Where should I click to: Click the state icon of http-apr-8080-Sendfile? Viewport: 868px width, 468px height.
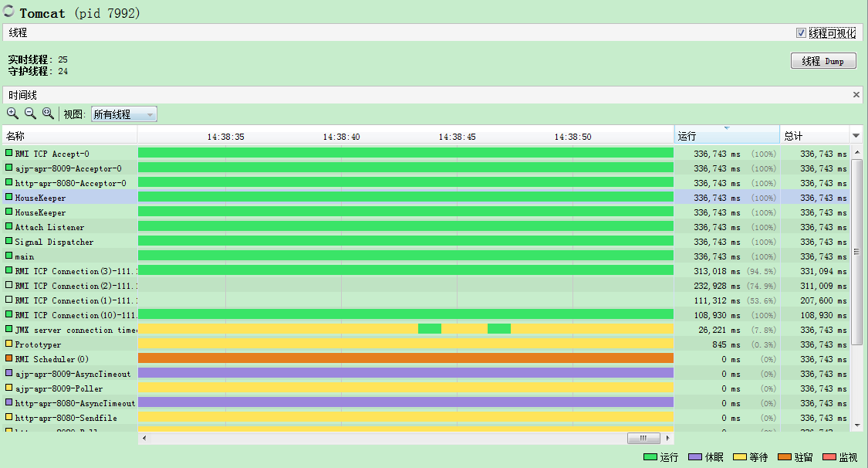pos(8,417)
